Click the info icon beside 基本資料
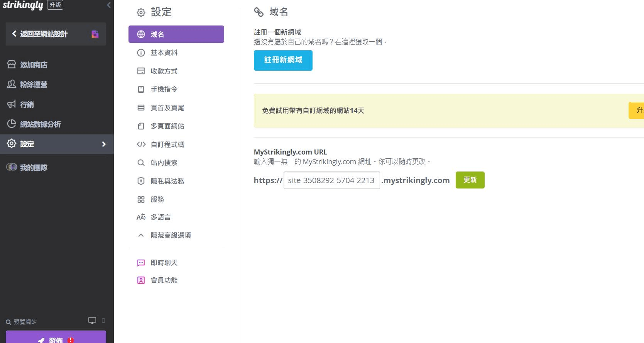 pyautogui.click(x=141, y=53)
